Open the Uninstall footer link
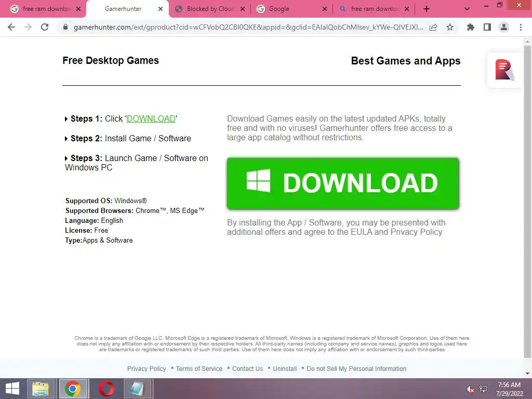532x399 pixels. click(285, 369)
